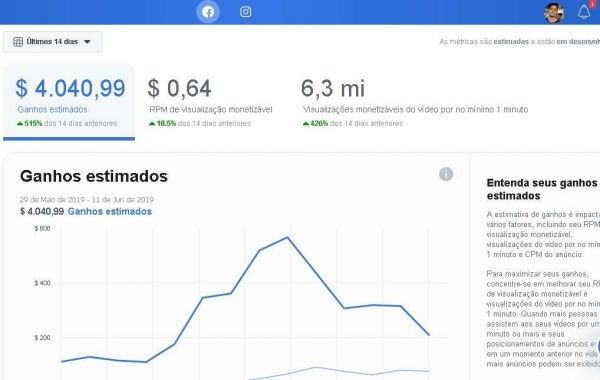Click the blue Ganhos estimados legend link
The image size is (600, 380).
coord(110,211)
